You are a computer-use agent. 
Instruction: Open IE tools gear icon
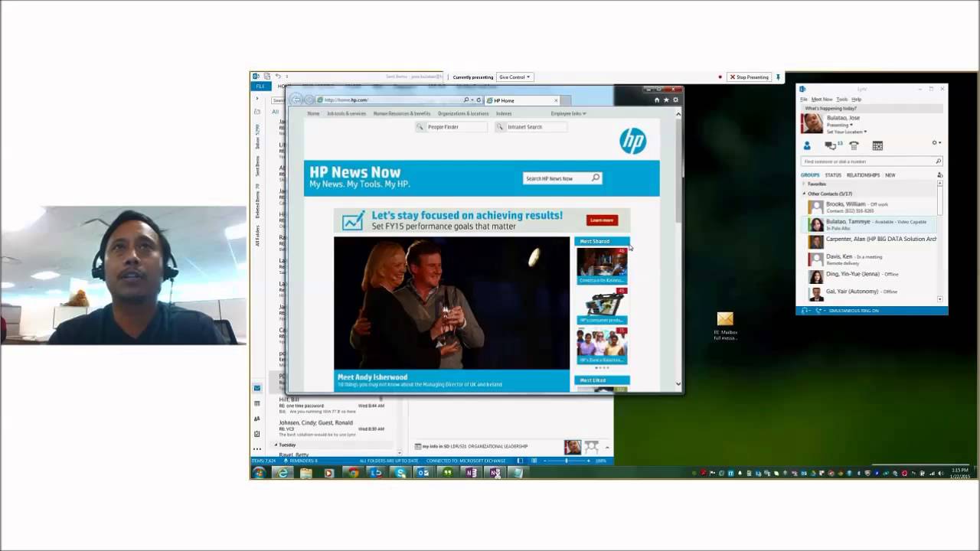pyautogui.click(x=675, y=99)
